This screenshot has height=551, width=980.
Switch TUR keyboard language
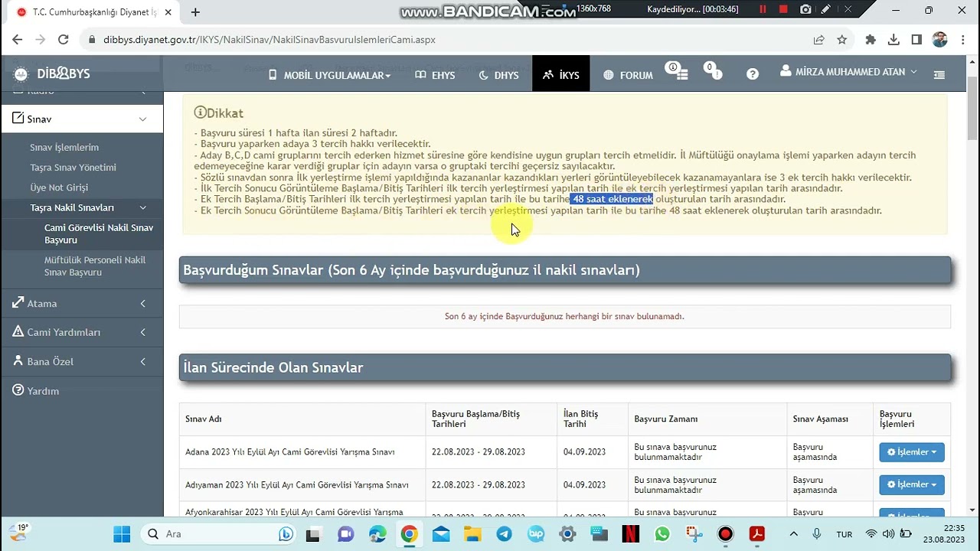(844, 534)
